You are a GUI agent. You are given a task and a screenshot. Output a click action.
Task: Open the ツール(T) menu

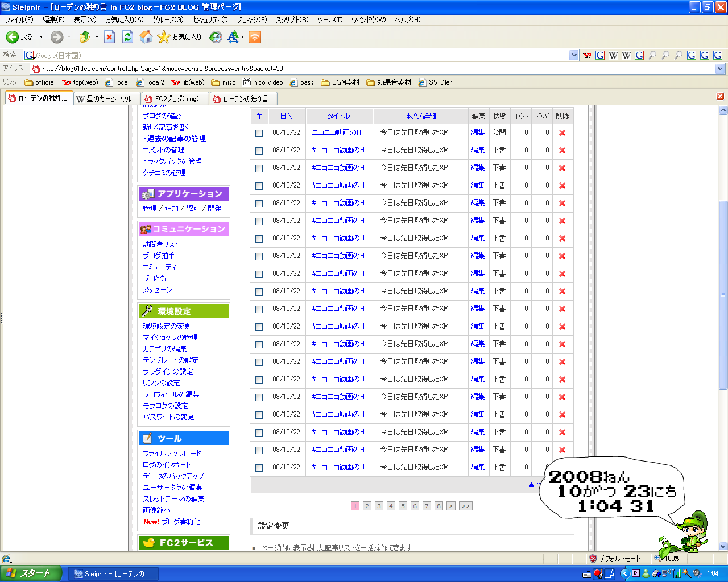click(x=329, y=20)
